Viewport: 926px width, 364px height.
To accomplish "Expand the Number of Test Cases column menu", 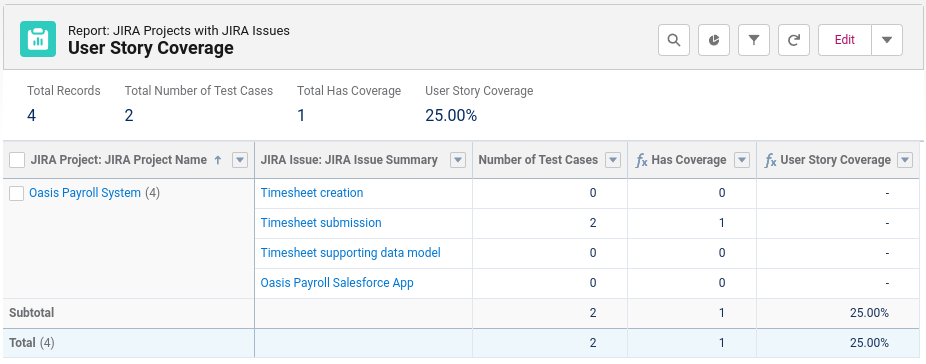I will (x=613, y=160).
